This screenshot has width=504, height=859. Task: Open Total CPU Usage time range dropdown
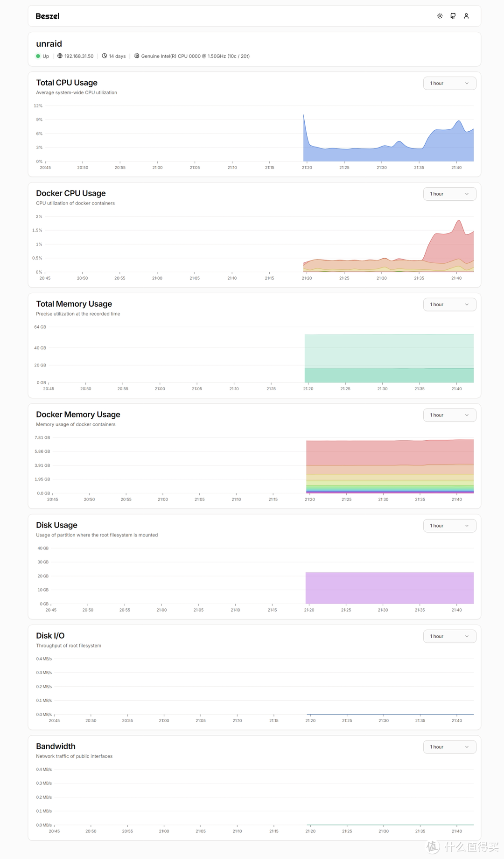[x=449, y=83]
